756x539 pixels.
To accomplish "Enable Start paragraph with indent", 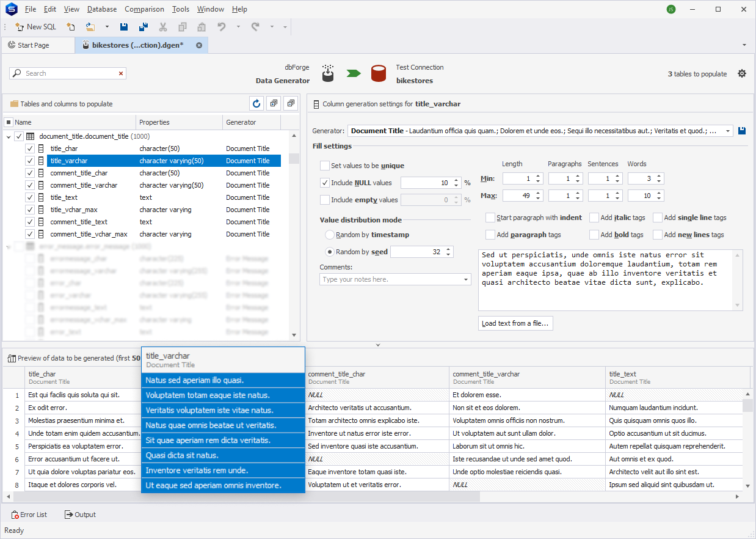I will click(x=490, y=218).
